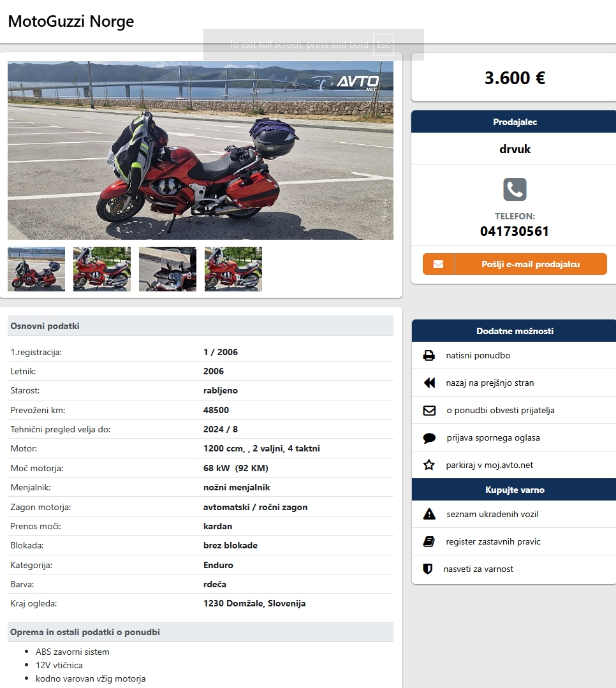Click the grey phone icon
The width and height of the screenshot is (616, 688).
click(x=515, y=189)
